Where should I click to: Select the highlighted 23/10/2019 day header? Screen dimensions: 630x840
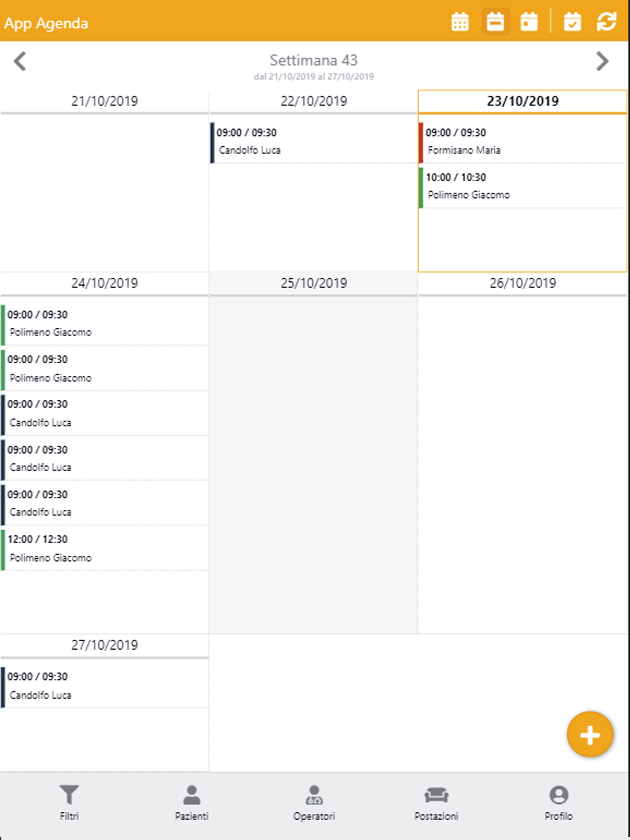coord(522,101)
